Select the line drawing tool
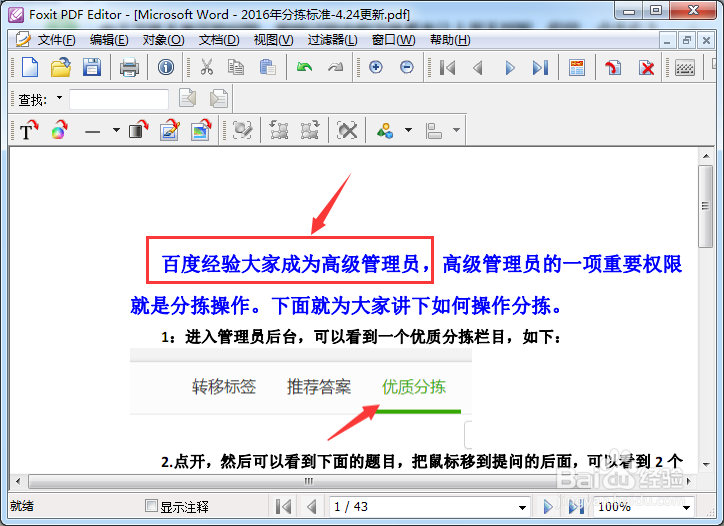 click(x=92, y=131)
